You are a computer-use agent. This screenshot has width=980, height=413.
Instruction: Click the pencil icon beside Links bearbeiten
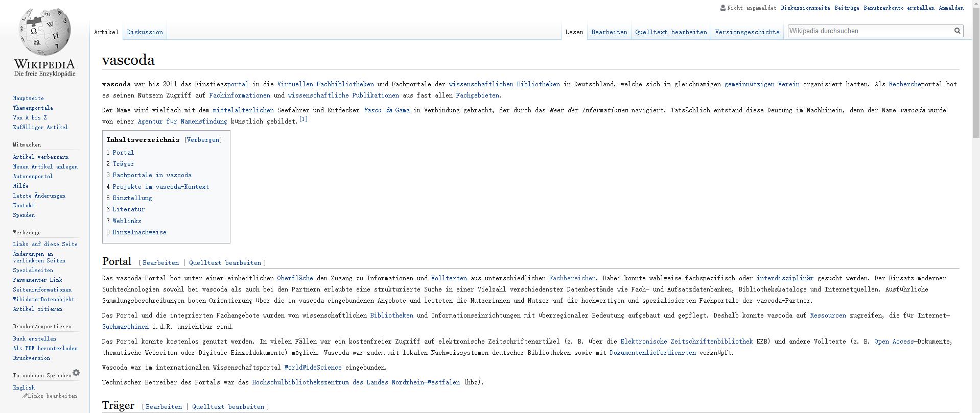pos(25,396)
